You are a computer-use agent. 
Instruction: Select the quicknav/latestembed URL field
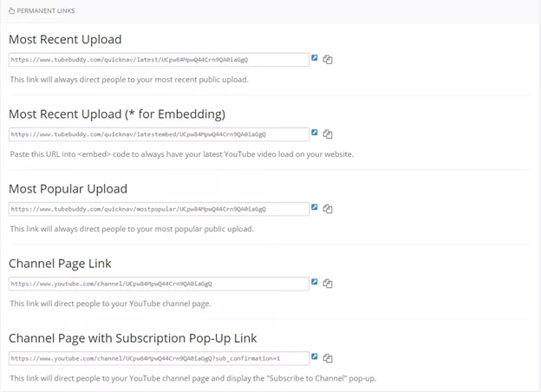pos(159,134)
